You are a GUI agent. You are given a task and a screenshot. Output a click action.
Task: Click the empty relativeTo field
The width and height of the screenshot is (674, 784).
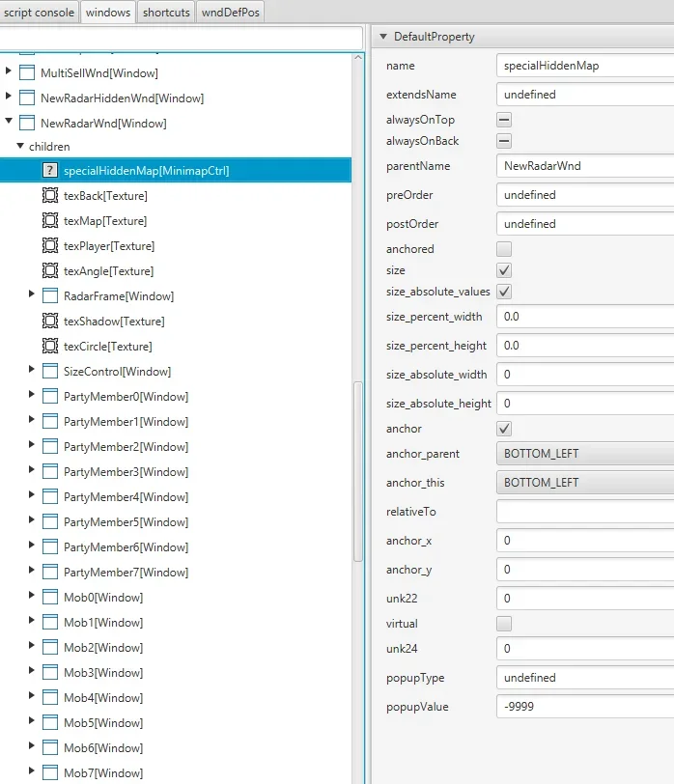pyautogui.click(x=585, y=512)
